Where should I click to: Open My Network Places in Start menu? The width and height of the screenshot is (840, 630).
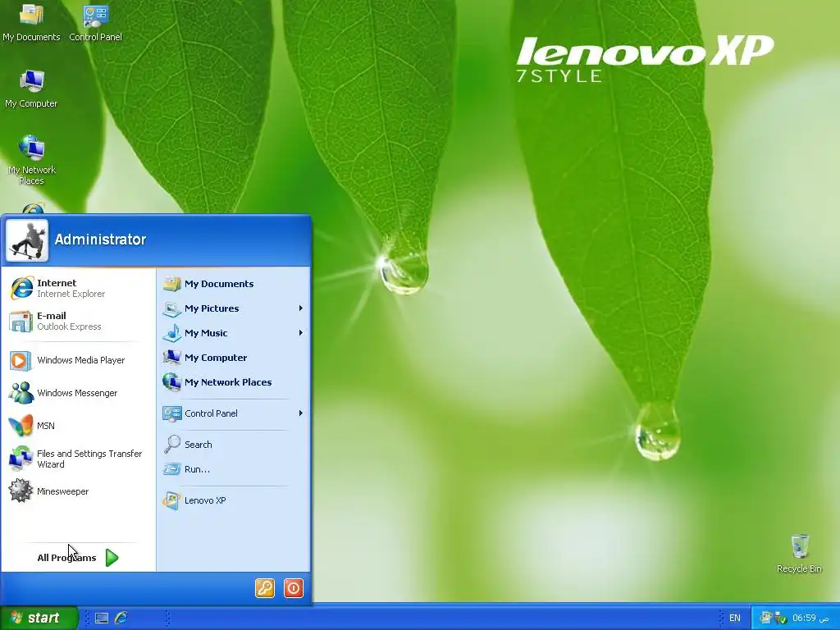click(x=233, y=382)
